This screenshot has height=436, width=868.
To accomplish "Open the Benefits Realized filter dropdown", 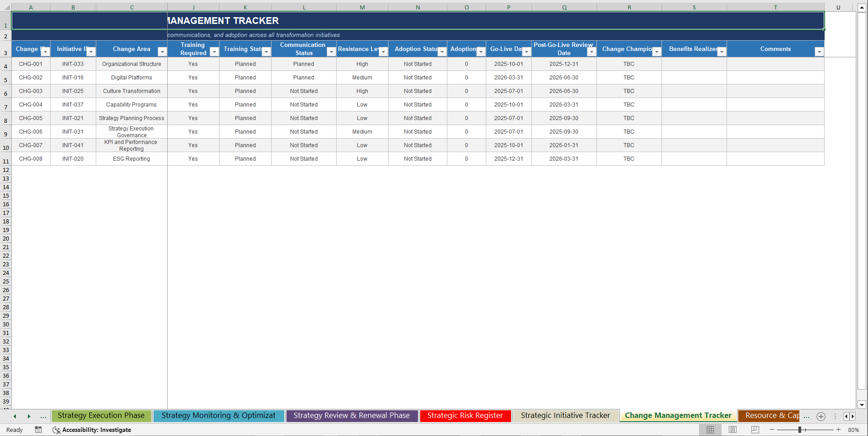I will tap(722, 52).
